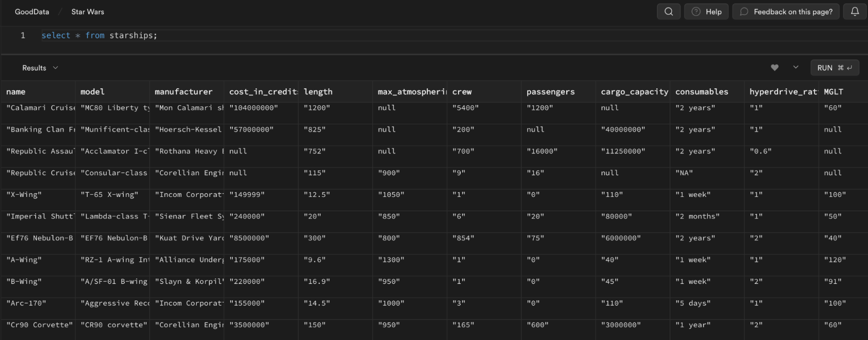The height and width of the screenshot is (340, 868).
Task: Select the cargo_capacity column header
Action: click(x=633, y=92)
